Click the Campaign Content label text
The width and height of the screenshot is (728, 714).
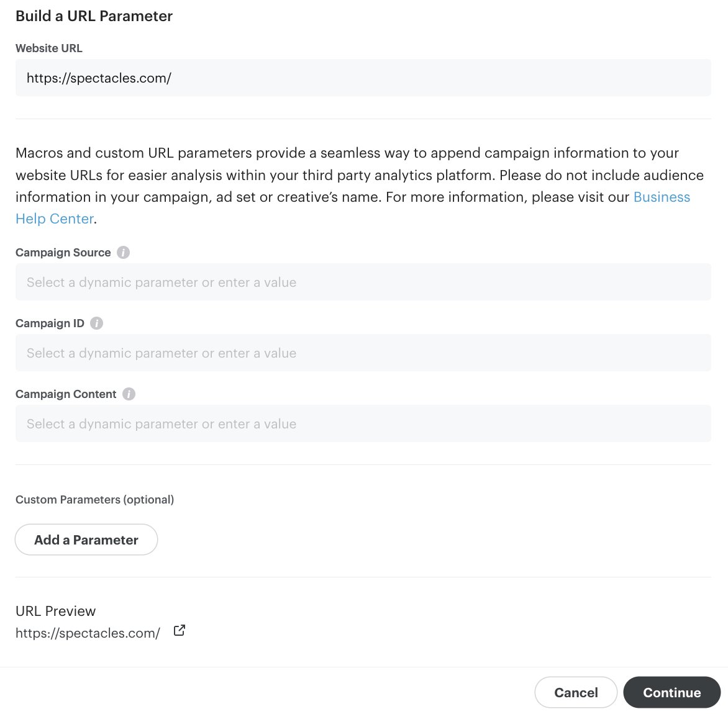tap(66, 394)
